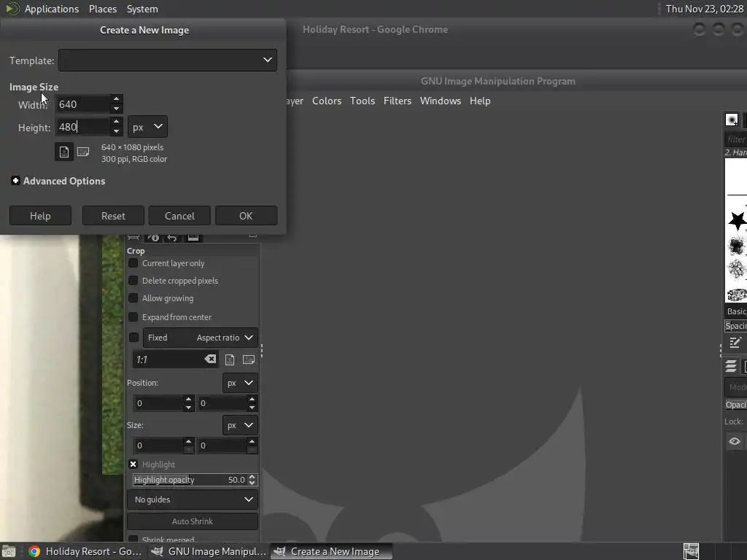Viewport: 747px width, 560px height.
Task: Click the Cancel button
Action: [179, 216]
